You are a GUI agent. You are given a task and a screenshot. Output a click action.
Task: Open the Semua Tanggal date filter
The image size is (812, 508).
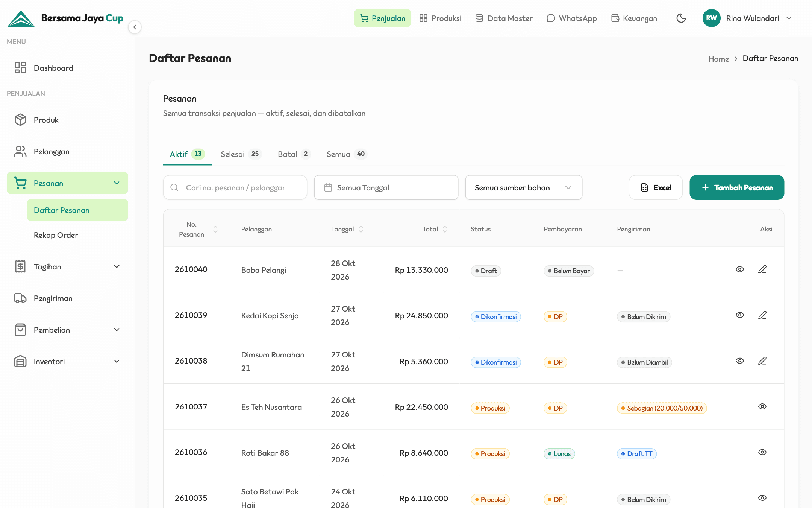pyautogui.click(x=386, y=187)
